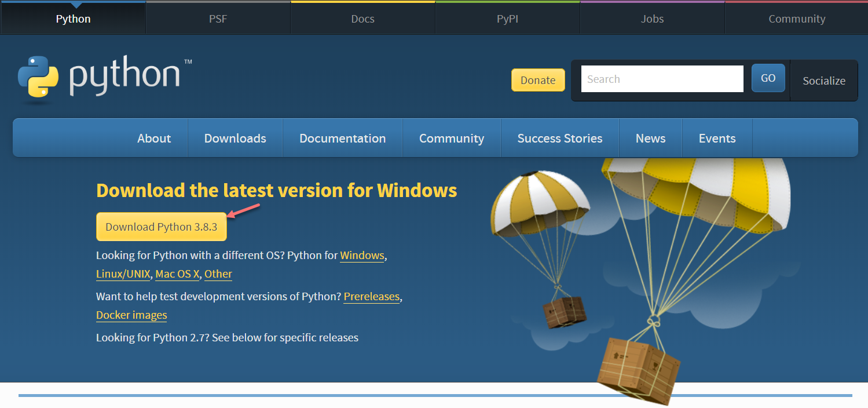Viewport: 868px width, 408px height.
Task: Open the Jobs top tab
Action: pos(652,19)
